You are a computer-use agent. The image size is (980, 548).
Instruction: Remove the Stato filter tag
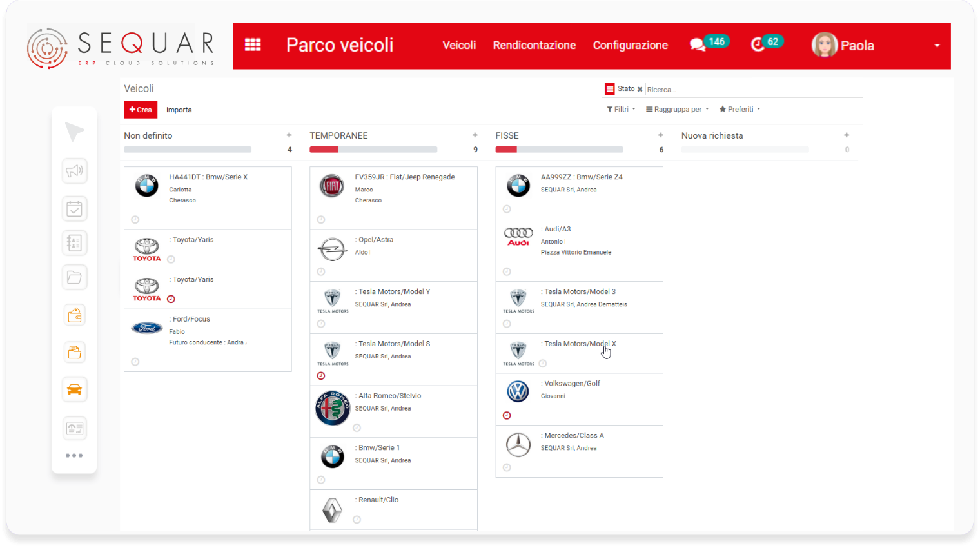tap(640, 90)
